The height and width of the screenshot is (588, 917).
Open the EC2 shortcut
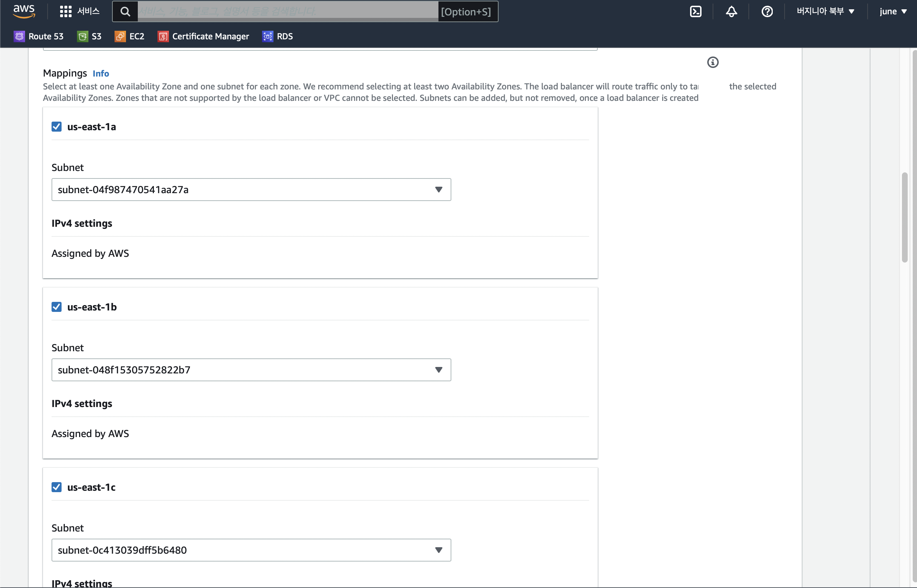pyautogui.click(x=130, y=36)
